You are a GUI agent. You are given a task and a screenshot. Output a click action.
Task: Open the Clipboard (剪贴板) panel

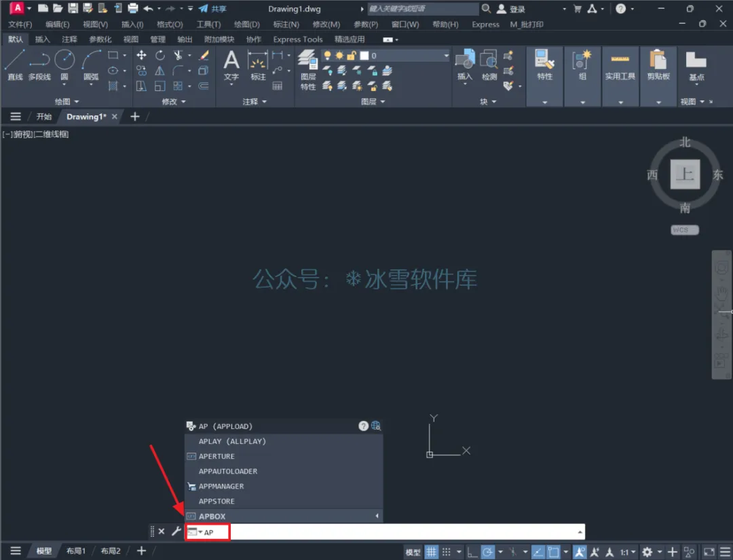click(x=658, y=64)
